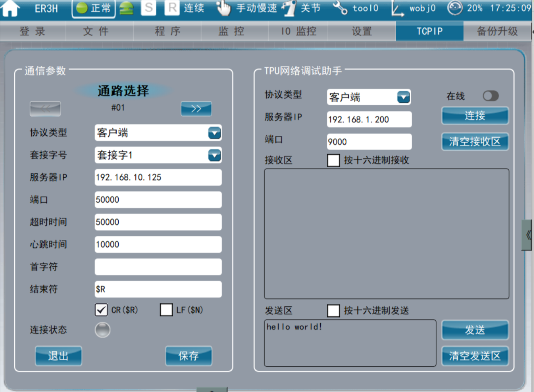Image resolution: width=534 pixels, height=392 pixels.
Task: Click the 服务器IP field showing 192.168.10.125
Action: [x=158, y=177]
